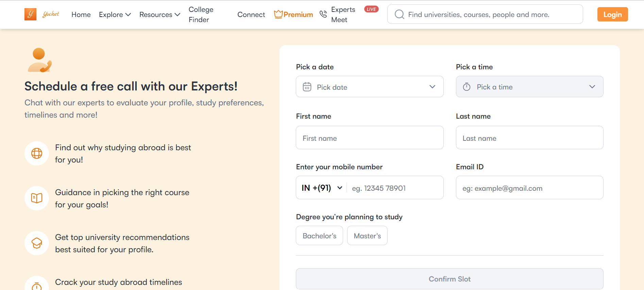The height and width of the screenshot is (290, 644).
Task: Focus the First name field
Action: (370, 138)
